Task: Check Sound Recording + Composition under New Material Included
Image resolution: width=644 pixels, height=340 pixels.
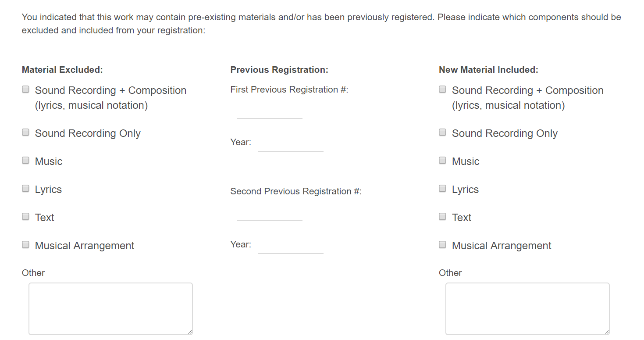Action: [x=443, y=89]
